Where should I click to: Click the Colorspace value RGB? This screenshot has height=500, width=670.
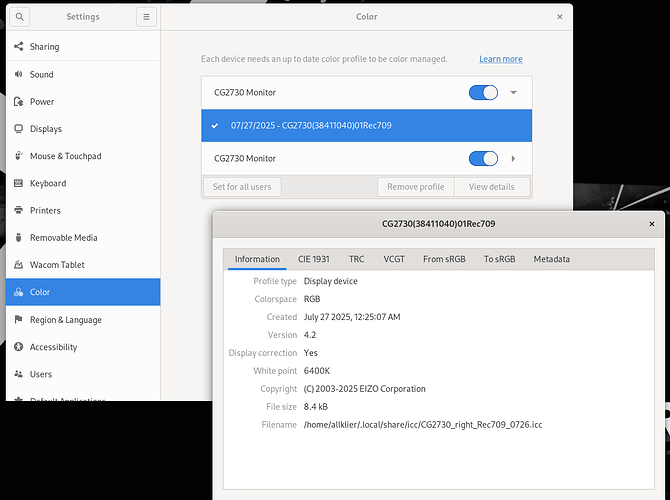tap(312, 299)
